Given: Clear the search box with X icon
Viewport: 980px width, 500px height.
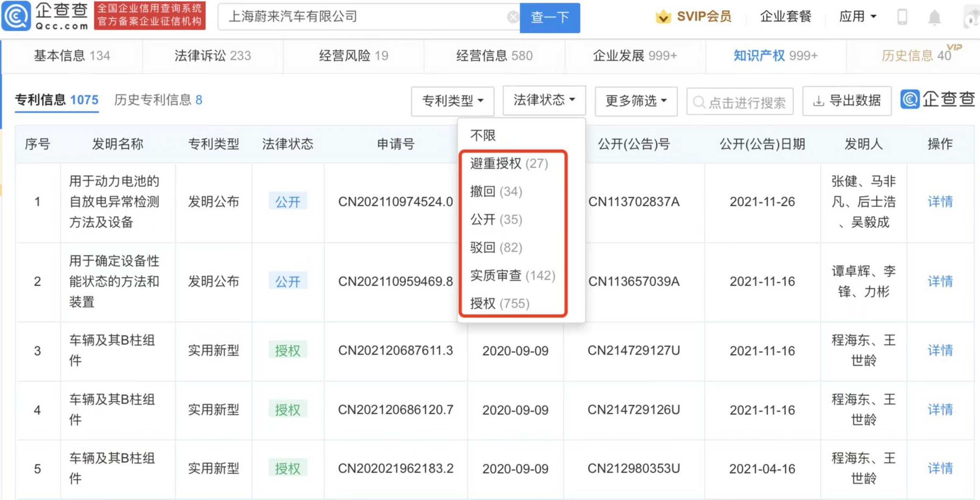Looking at the screenshot, I should point(513,17).
